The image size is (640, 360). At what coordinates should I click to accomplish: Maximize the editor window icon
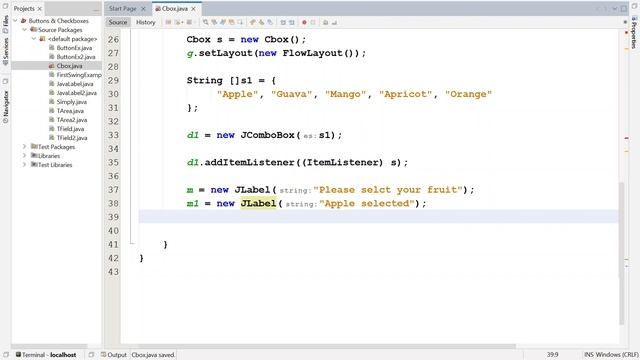click(624, 9)
